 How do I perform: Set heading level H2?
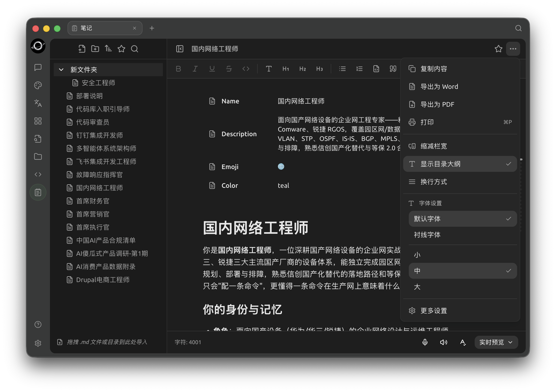303,69
